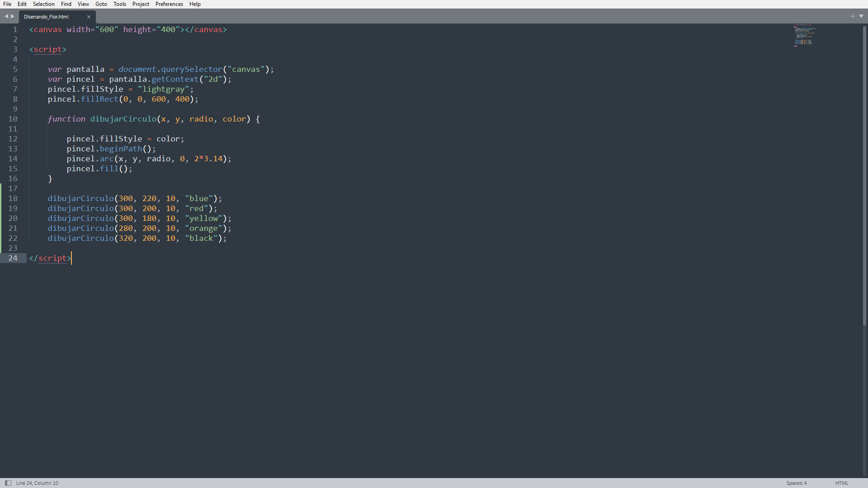Click the minimap code preview

tap(805, 35)
